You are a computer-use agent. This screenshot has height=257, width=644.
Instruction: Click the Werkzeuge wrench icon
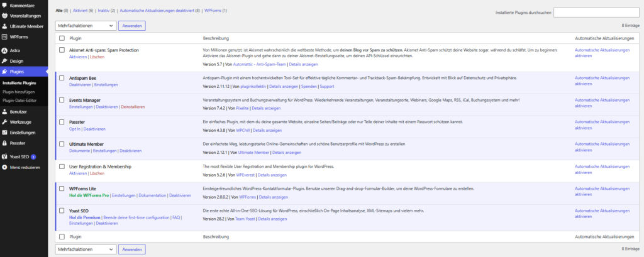[4, 122]
